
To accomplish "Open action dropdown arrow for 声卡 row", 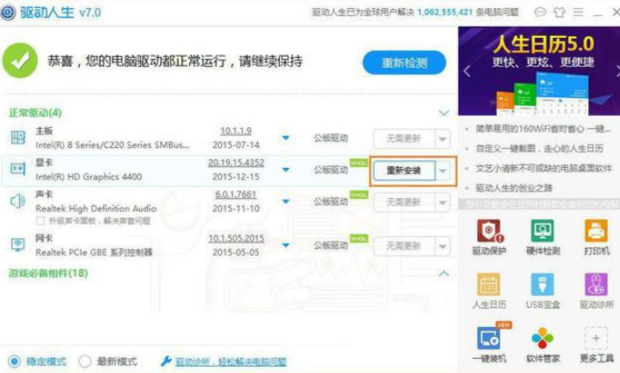I will (442, 203).
